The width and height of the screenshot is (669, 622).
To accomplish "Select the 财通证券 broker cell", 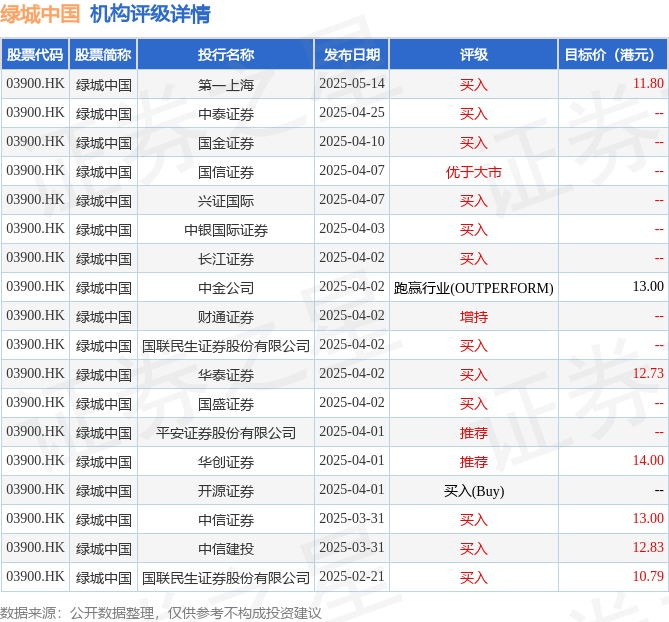I will pyautogui.click(x=226, y=317).
